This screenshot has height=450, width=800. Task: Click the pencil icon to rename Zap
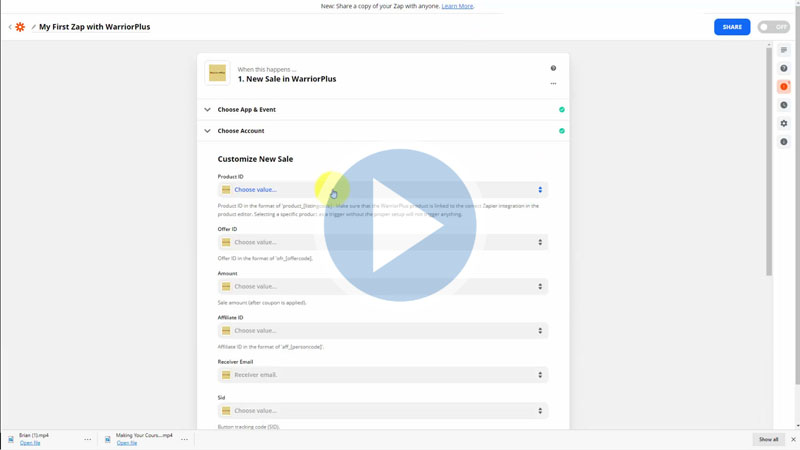[33, 27]
